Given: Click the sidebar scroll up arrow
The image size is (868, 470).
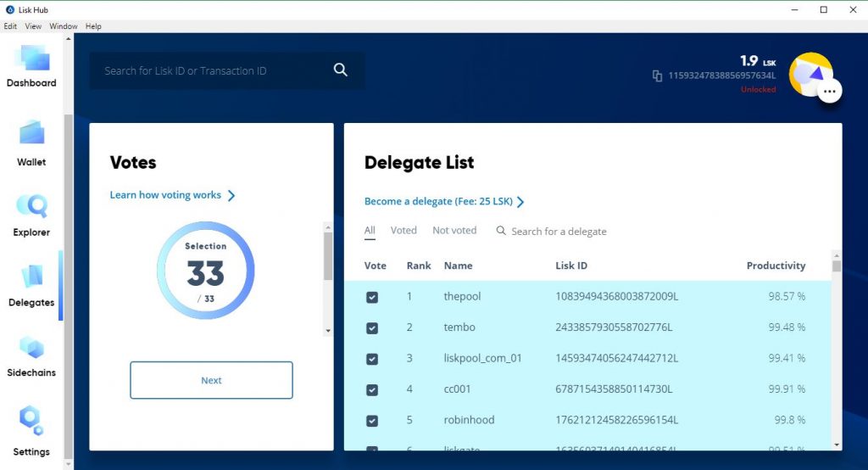Looking at the screenshot, I should click(68, 39).
